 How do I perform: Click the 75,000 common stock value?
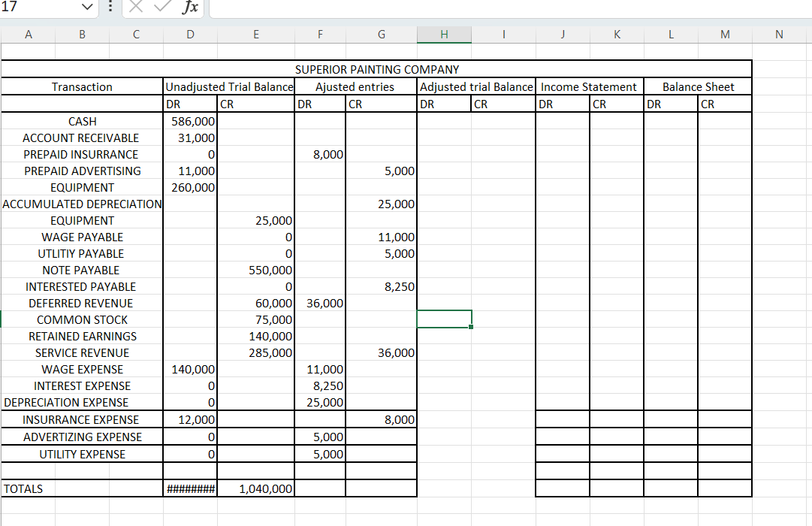[x=256, y=320]
